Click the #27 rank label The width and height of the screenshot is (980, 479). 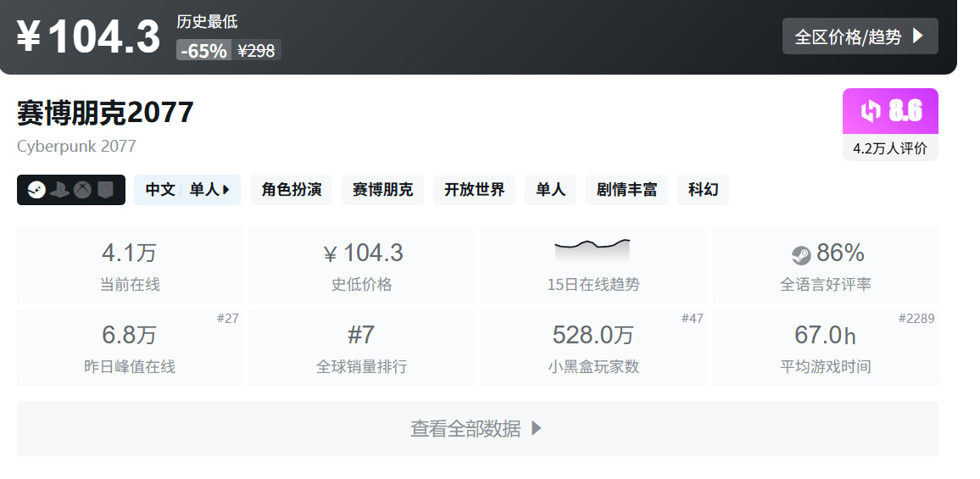(x=228, y=318)
